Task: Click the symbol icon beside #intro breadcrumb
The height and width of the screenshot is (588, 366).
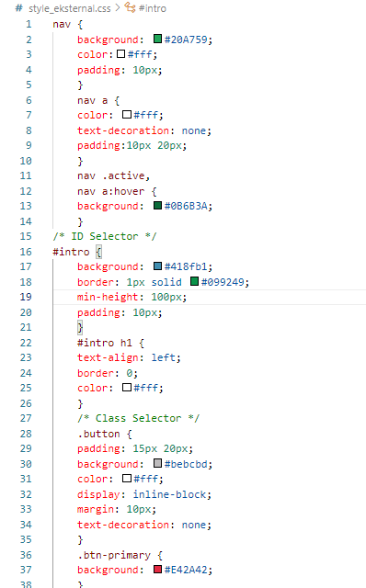Action: (130, 7)
